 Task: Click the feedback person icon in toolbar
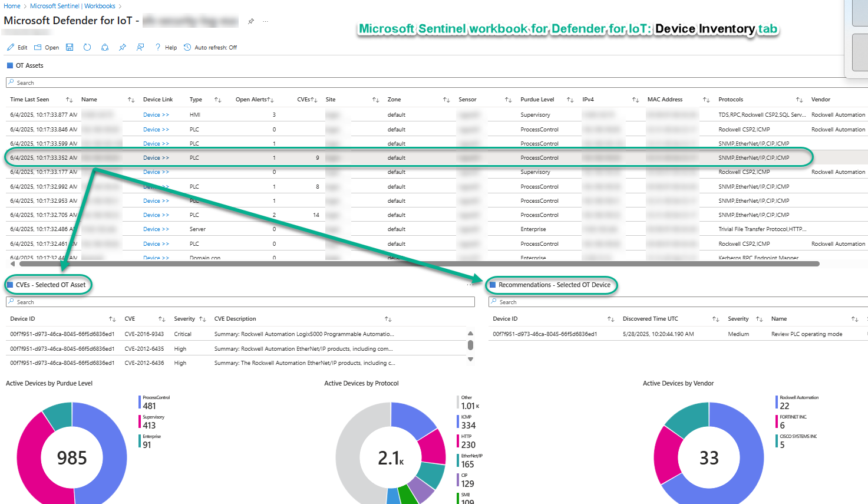[140, 47]
